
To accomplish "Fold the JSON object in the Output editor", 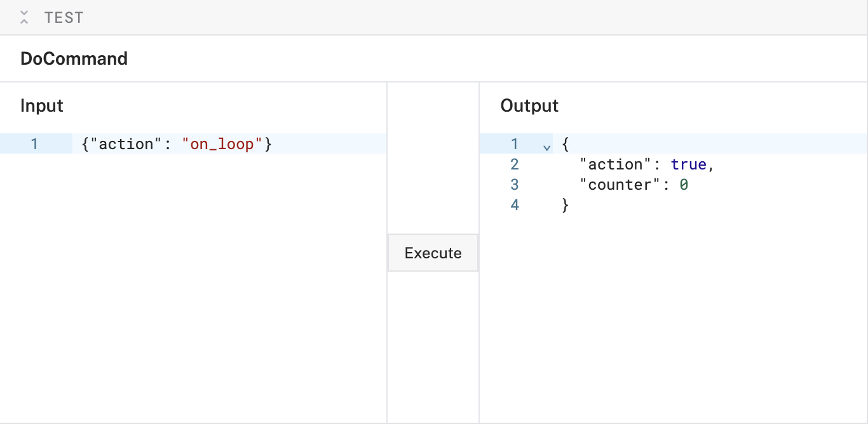I will pos(546,147).
